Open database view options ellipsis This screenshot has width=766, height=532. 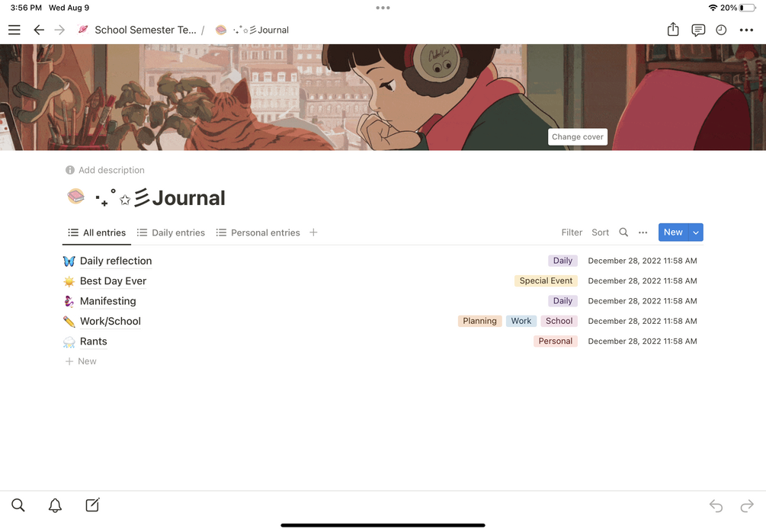[643, 232]
